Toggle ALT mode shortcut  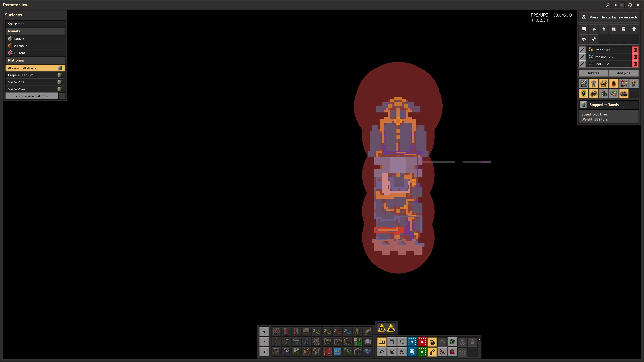click(382, 342)
